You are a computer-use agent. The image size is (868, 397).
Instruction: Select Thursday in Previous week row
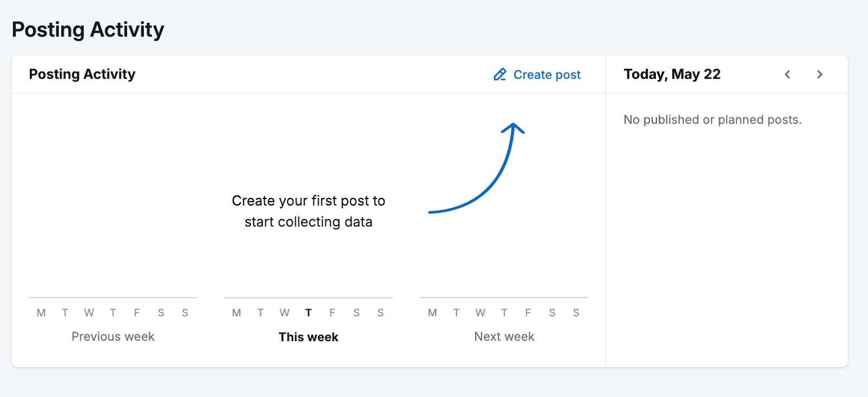pos(113,312)
